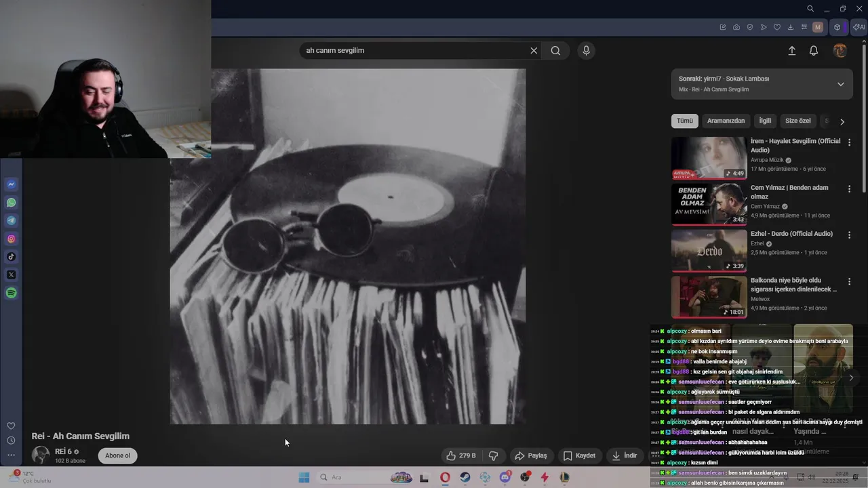Image resolution: width=868 pixels, height=488 pixels.
Task: Open REİ 6 channel name link
Action: 63,451
